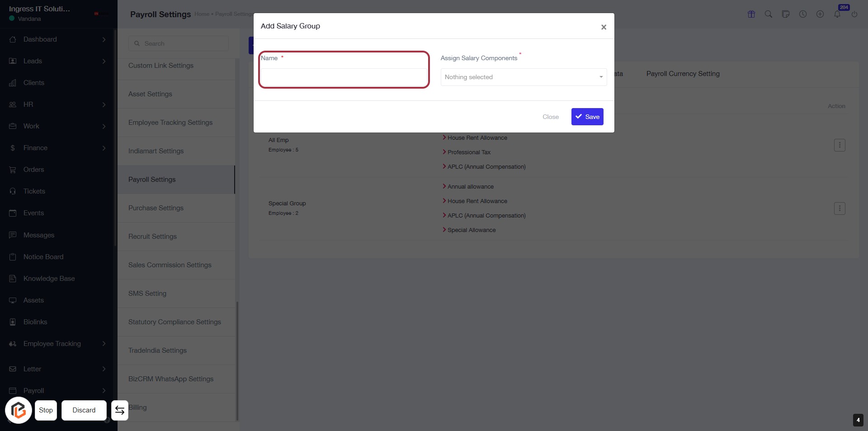The height and width of the screenshot is (431, 868).
Task: Click the power logout icon
Action: [x=854, y=14]
